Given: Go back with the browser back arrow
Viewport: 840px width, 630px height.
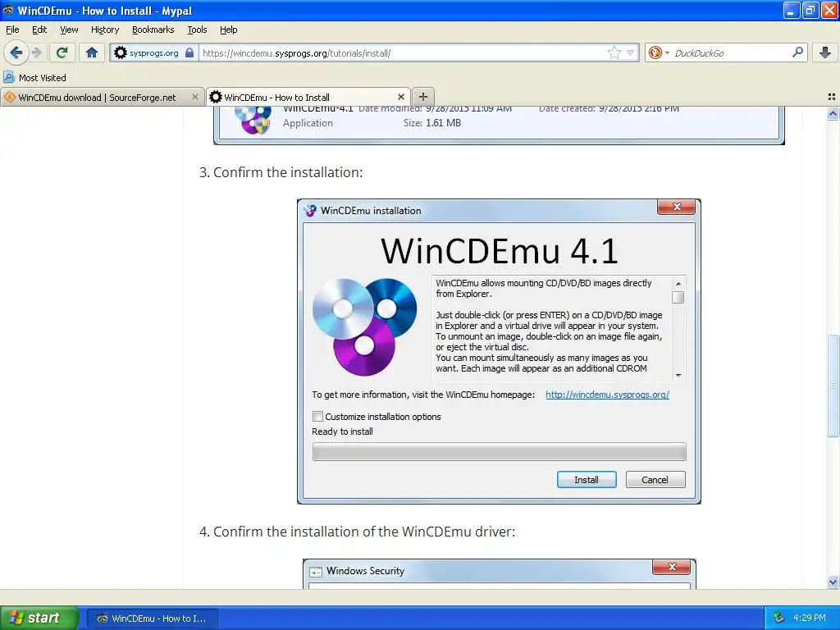Looking at the screenshot, I should (x=16, y=52).
